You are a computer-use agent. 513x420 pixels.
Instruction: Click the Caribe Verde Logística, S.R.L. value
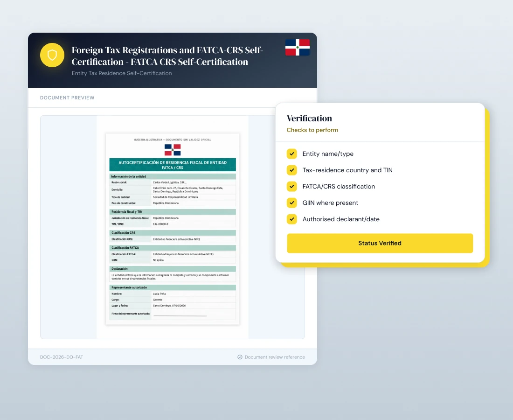click(170, 182)
